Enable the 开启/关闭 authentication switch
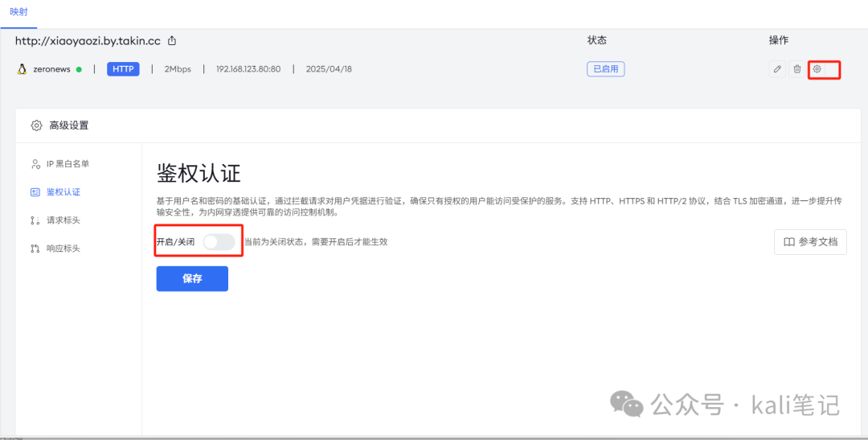 click(x=219, y=241)
